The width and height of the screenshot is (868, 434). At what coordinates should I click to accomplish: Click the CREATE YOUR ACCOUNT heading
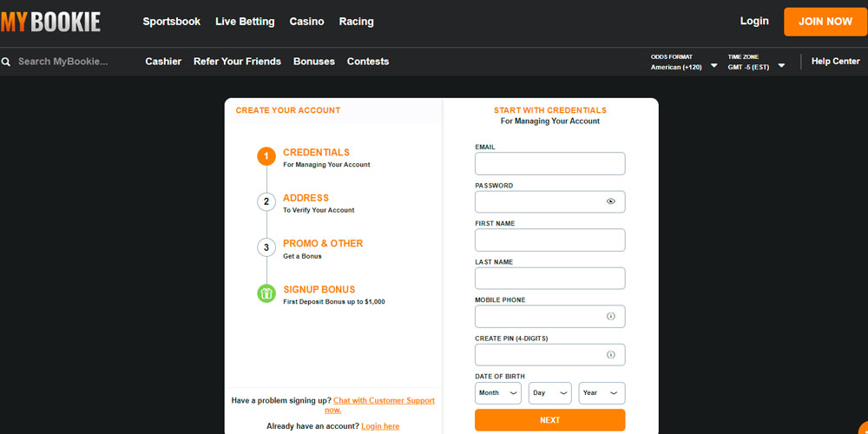click(x=288, y=110)
